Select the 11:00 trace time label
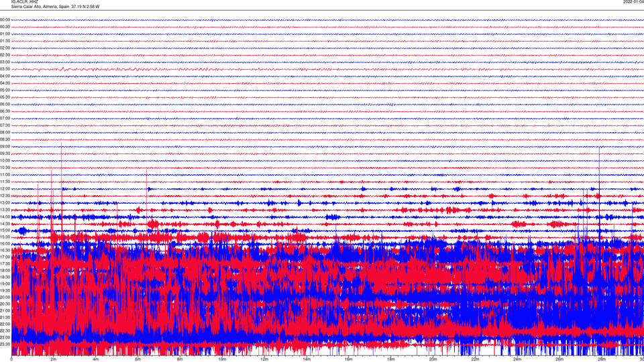 coord(5,174)
